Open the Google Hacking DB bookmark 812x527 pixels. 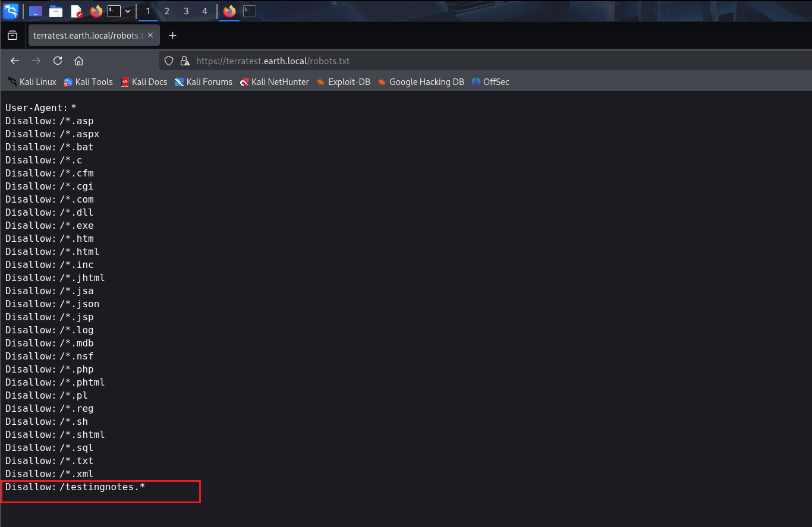click(420, 82)
